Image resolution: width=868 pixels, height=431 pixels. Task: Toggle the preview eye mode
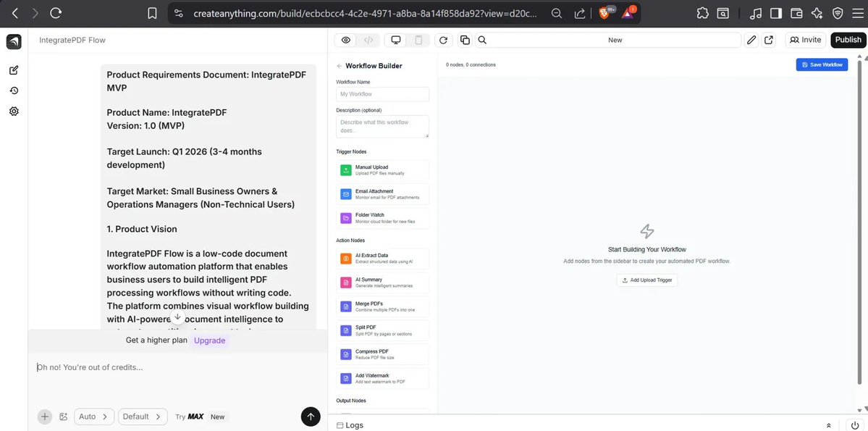(345, 40)
